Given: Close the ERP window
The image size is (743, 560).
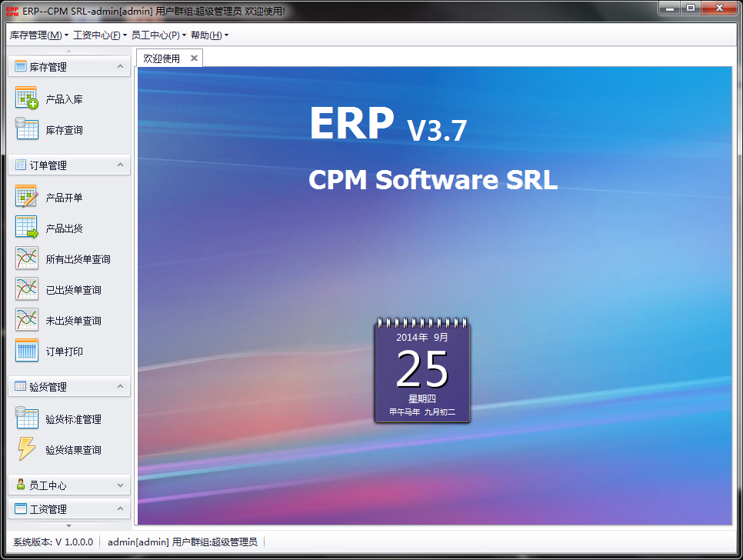Looking at the screenshot, I should (719, 8).
